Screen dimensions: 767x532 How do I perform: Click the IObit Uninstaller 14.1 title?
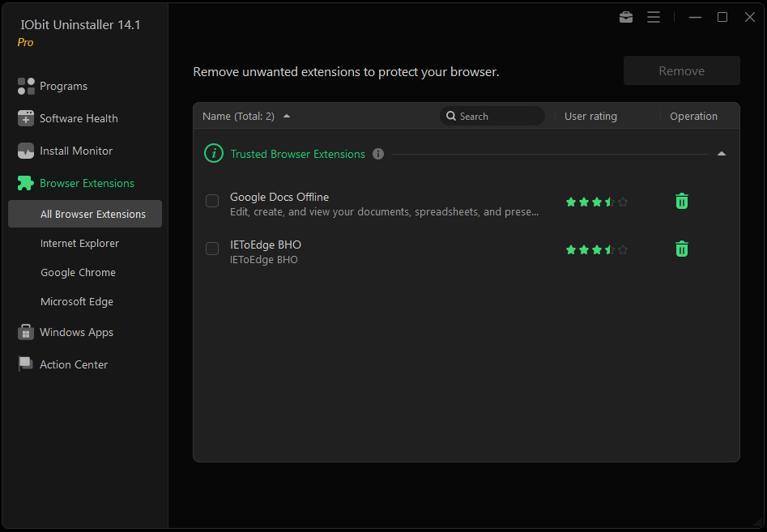[x=81, y=25]
